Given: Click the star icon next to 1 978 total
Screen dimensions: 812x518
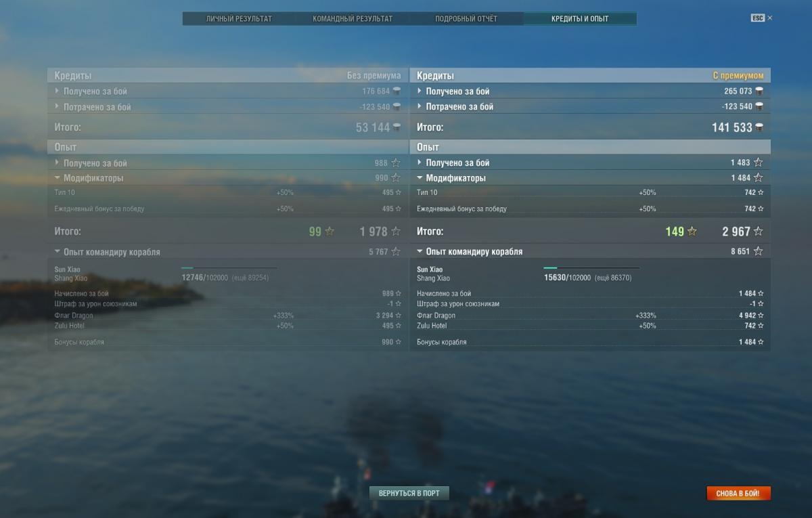Looking at the screenshot, I should pos(397,232).
